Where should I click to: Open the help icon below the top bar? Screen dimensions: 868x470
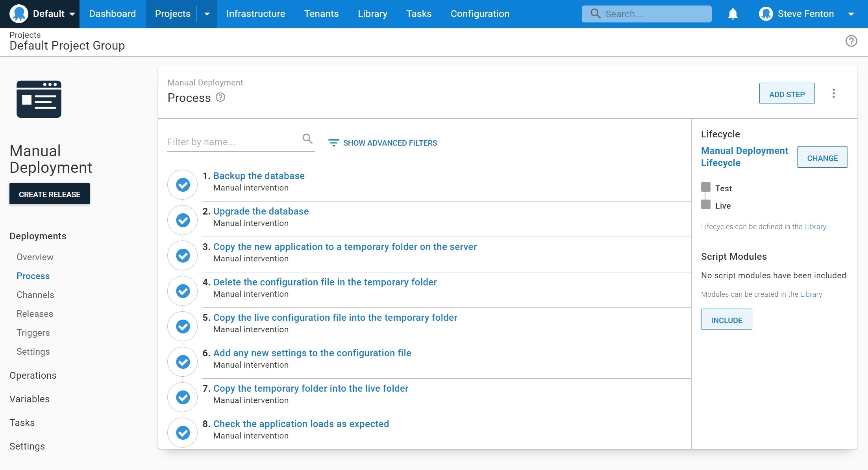click(x=851, y=41)
